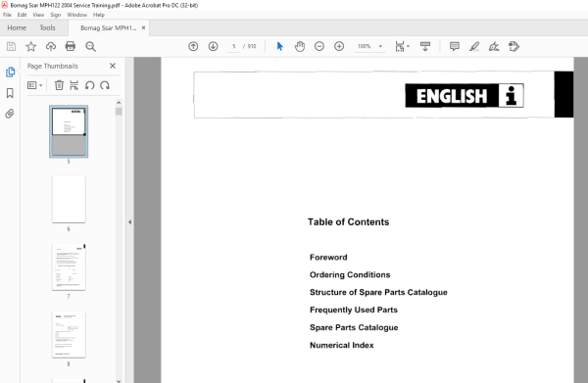Image resolution: width=588 pixels, height=383 pixels.
Task: Click thumbnail scrollbar down arrow
Action: pos(119,380)
